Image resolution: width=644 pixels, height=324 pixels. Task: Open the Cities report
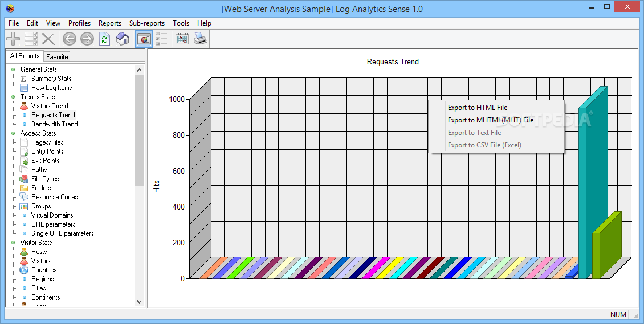[39, 288]
